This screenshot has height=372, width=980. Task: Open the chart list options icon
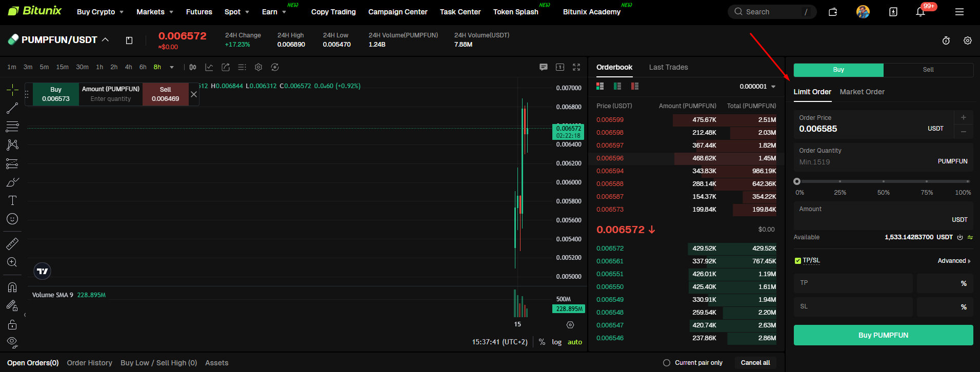(x=242, y=67)
